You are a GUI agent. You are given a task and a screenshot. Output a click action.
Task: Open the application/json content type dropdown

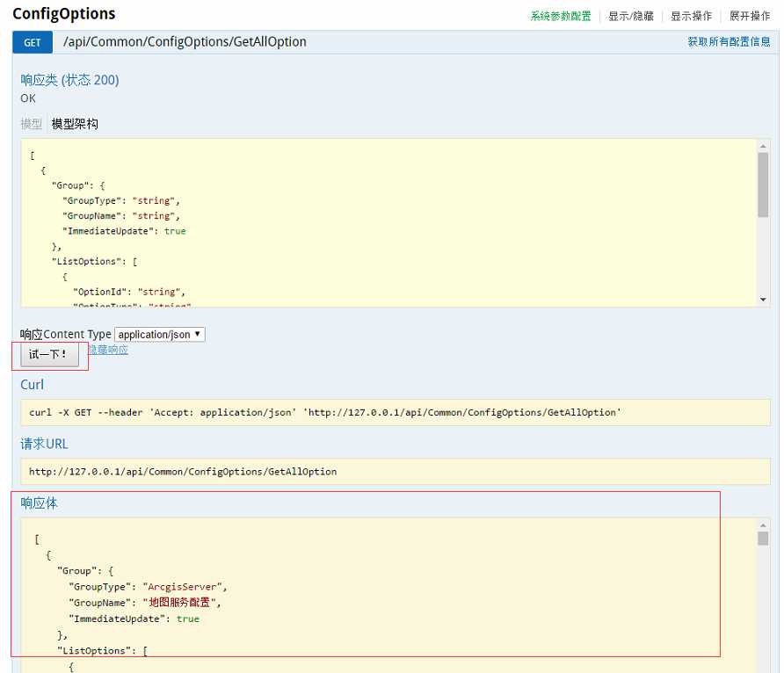[159, 334]
